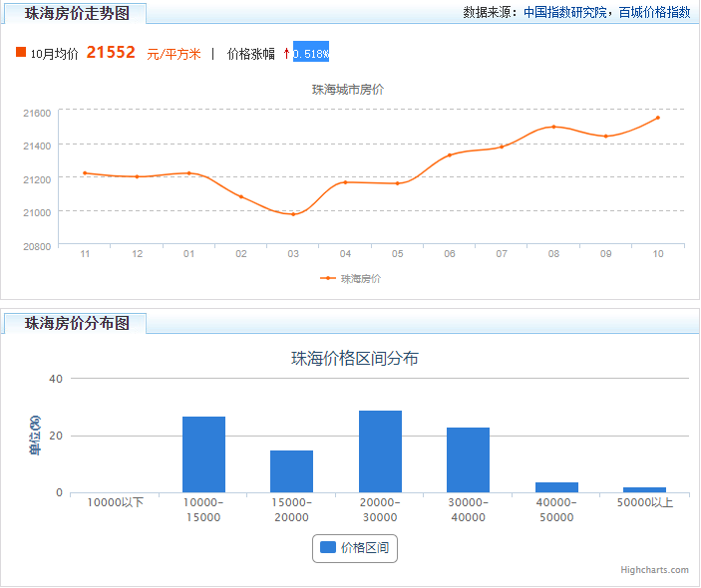
Task: Click the 50000以上 price range bar
Action: click(x=645, y=489)
